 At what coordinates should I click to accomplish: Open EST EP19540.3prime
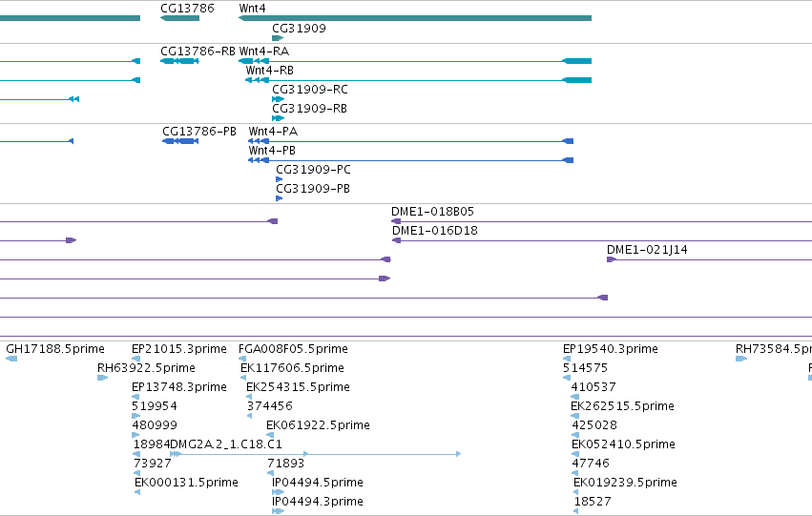coord(611,349)
